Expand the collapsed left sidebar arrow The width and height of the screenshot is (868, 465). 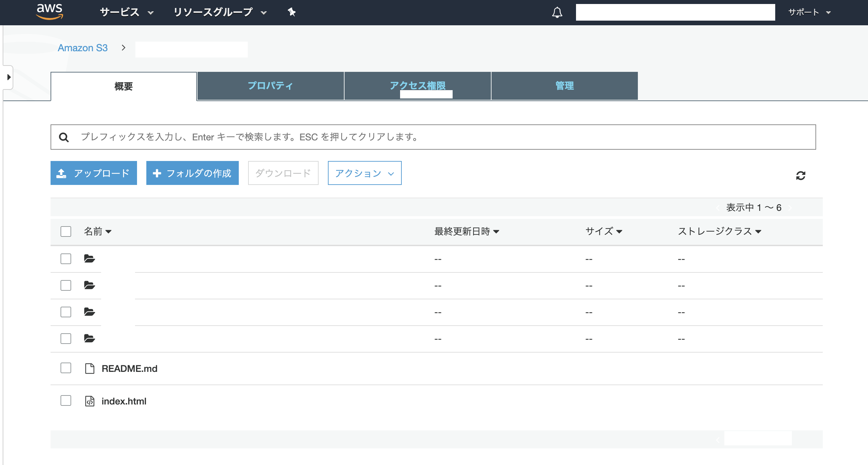(x=8, y=77)
